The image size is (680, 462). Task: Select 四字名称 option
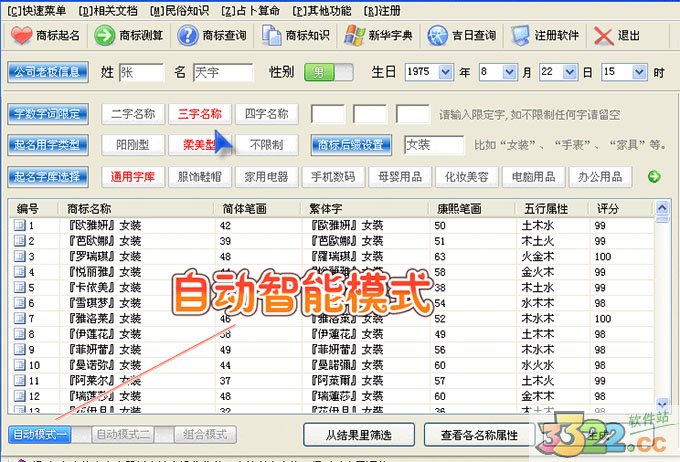click(267, 114)
